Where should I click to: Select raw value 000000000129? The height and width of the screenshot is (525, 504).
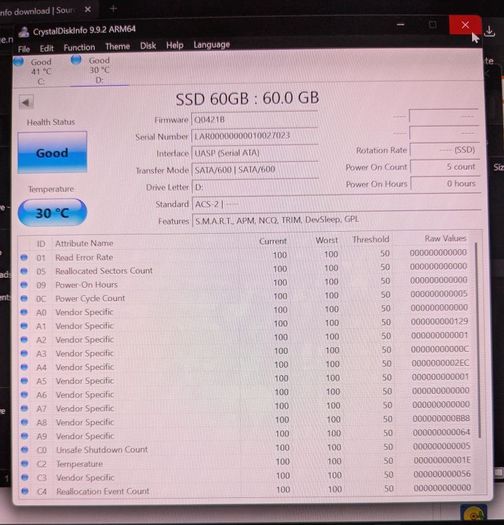pyautogui.click(x=439, y=321)
